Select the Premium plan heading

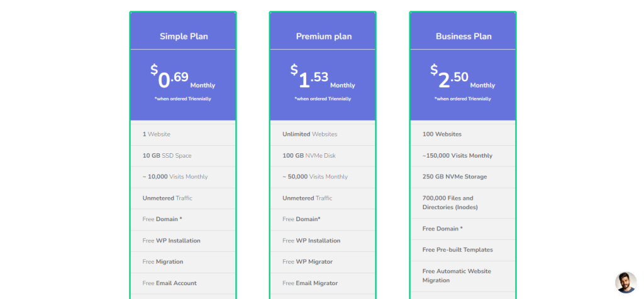[323, 36]
